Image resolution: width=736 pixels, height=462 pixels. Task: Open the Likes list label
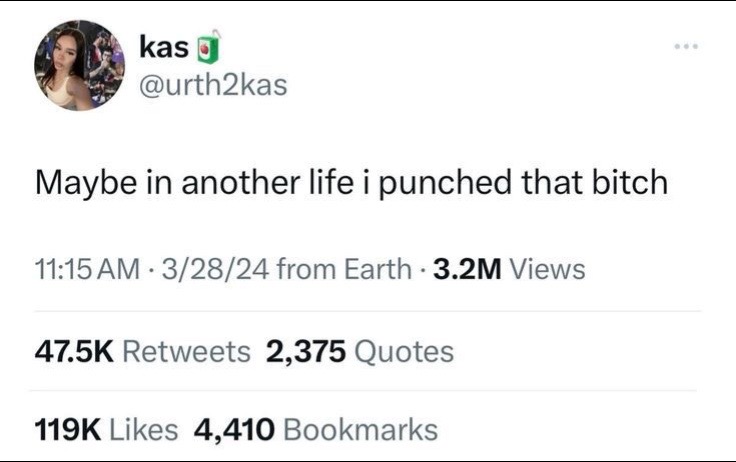tap(144, 430)
